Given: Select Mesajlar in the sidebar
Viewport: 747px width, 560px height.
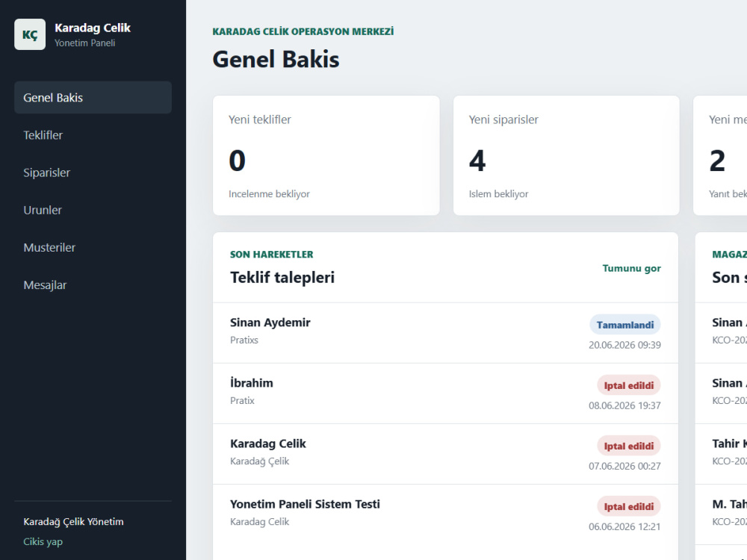Looking at the screenshot, I should click(x=93, y=285).
